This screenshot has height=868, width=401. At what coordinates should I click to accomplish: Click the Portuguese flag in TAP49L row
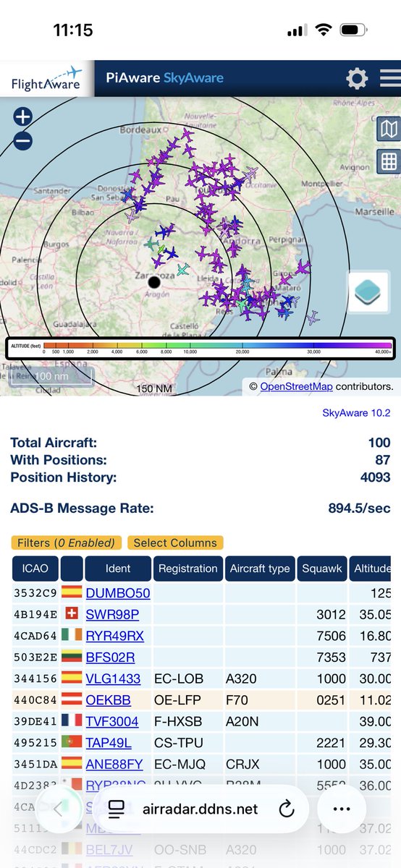(x=72, y=743)
